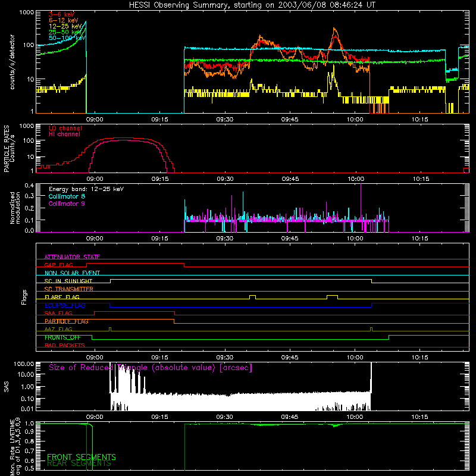The height and width of the screenshot is (476, 476).
Task: Click the ATTENUATOR_STATE flag label
Action: tap(72, 257)
